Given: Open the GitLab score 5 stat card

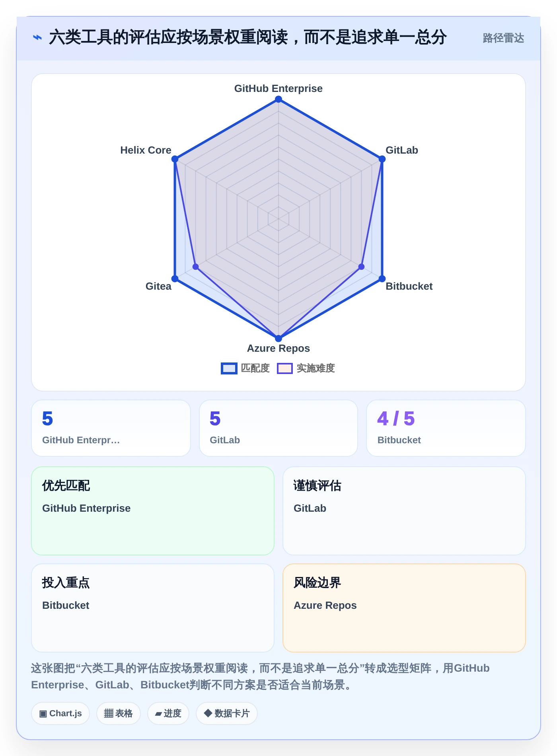Looking at the screenshot, I should tap(278, 428).
